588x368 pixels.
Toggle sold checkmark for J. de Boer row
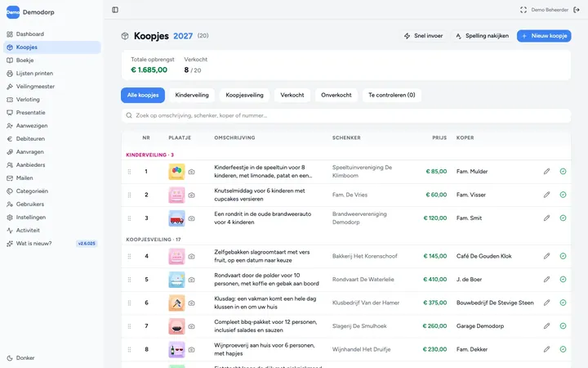point(563,280)
